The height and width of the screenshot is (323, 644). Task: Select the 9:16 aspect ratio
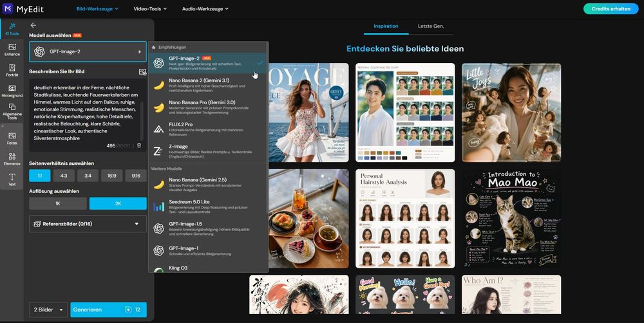136,176
